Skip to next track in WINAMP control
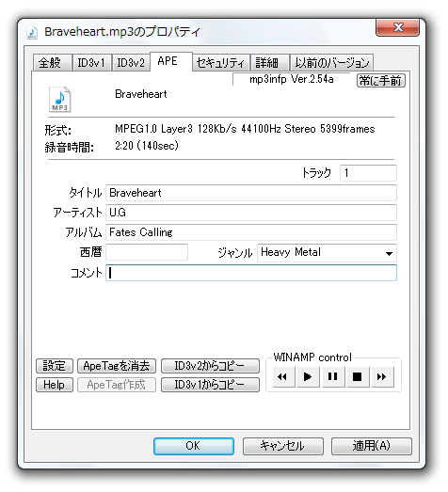Image resolution: width=448 pixels, height=492 pixels. (382, 376)
